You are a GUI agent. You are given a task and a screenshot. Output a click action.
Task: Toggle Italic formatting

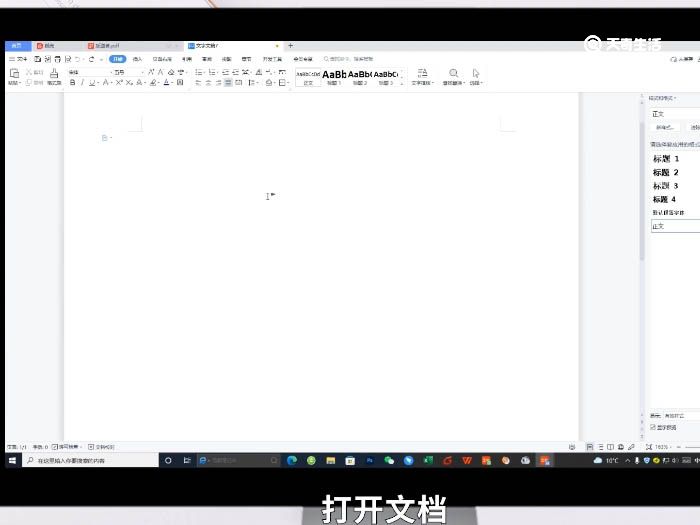pyautogui.click(x=82, y=83)
